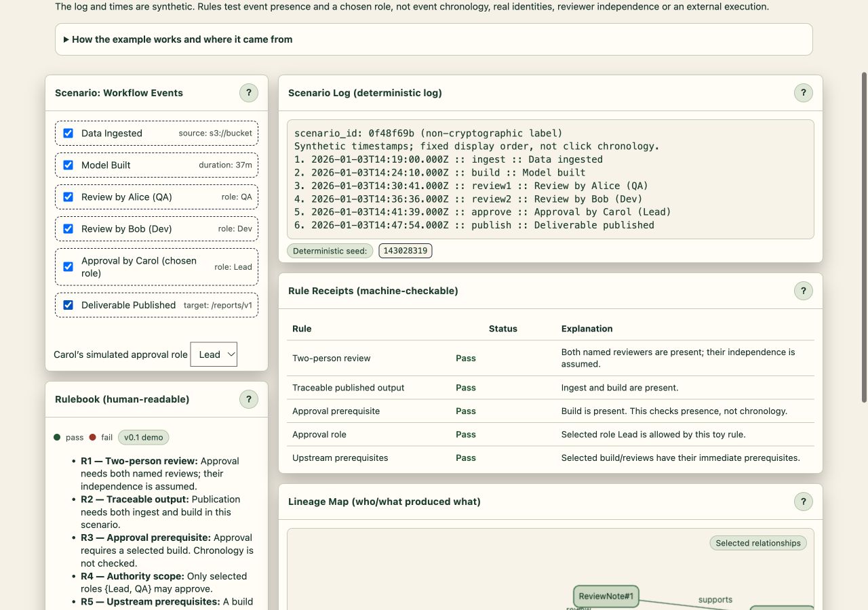Click the scenario_id line in the log
The image size is (868, 610).
429,134
